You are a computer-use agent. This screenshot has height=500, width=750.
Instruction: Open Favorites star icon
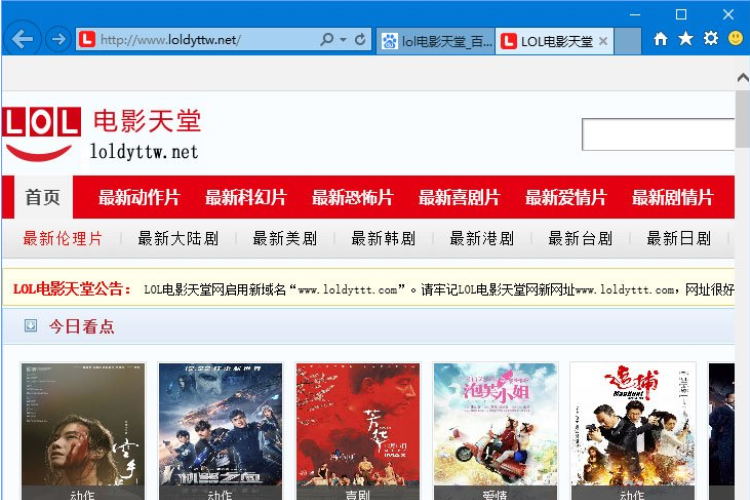[685, 38]
